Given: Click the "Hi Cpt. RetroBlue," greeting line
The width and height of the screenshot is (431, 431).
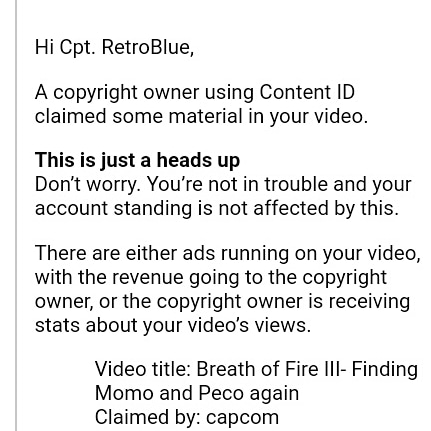Looking at the screenshot, I should 114,47.
